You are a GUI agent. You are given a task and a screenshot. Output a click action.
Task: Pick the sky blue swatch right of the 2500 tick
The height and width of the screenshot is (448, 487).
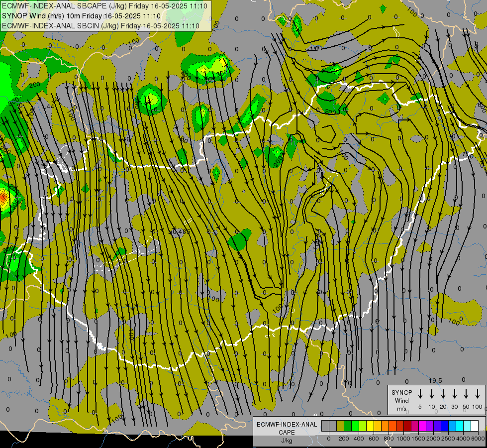(x=452, y=426)
